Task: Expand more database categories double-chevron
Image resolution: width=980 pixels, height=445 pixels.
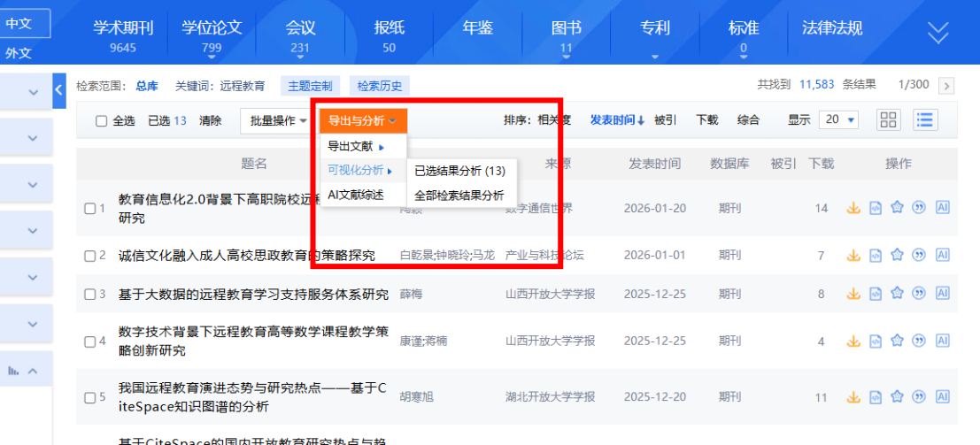Action: pos(938,34)
